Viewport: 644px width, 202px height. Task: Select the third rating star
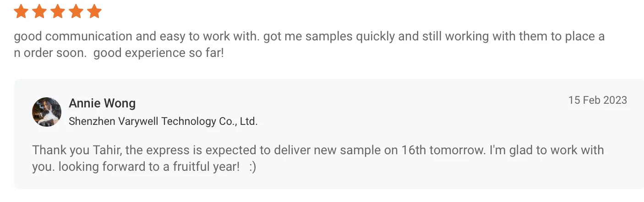[58, 11]
